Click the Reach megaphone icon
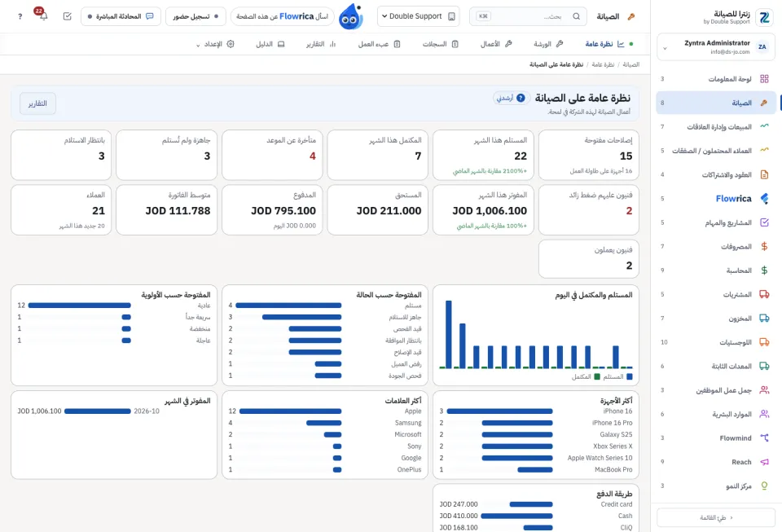Screen dimensions: 782x532 point(764,462)
